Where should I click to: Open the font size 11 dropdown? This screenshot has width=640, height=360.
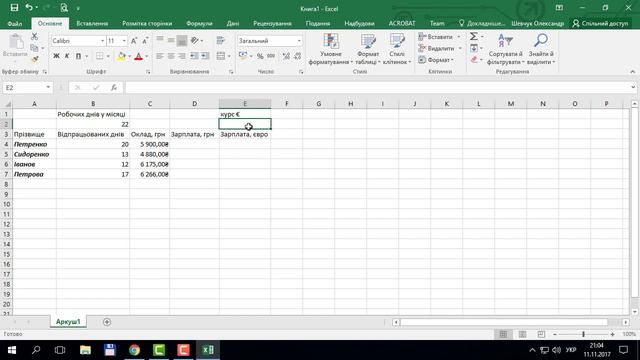click(124, 41)
